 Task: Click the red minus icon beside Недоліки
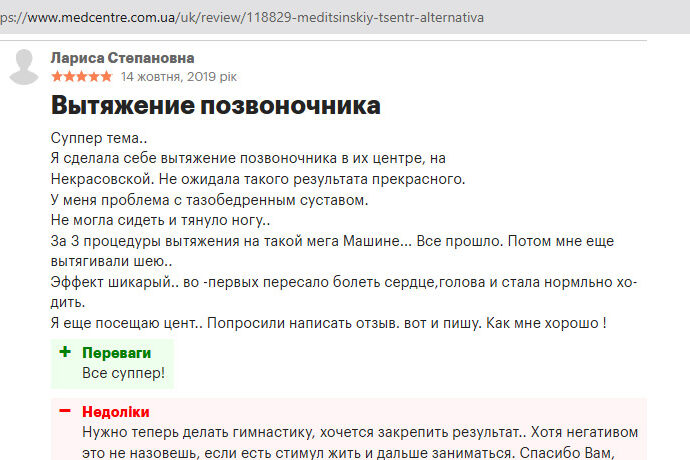65,412
